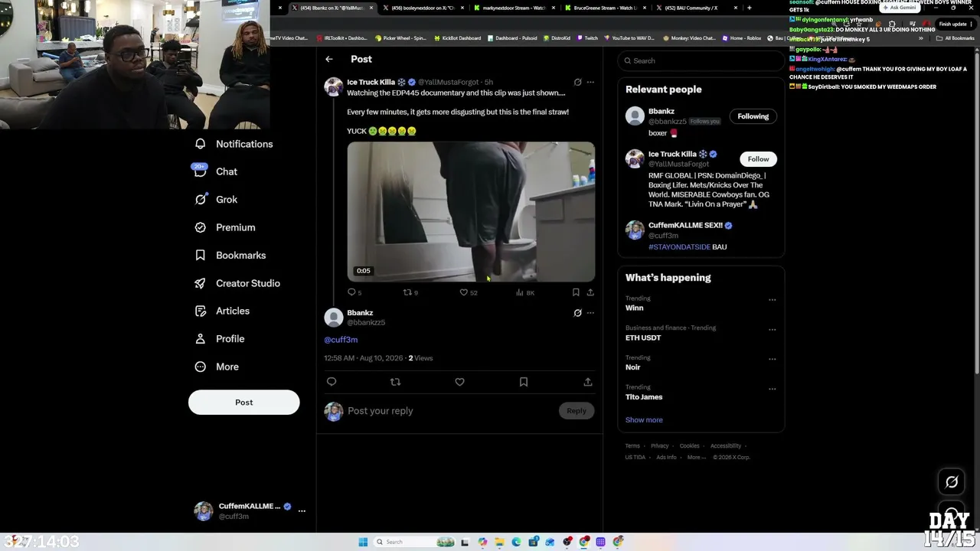Open KickBot Dashboard bookmark
Screen dimensions: 980x551
tap(457, 38)
